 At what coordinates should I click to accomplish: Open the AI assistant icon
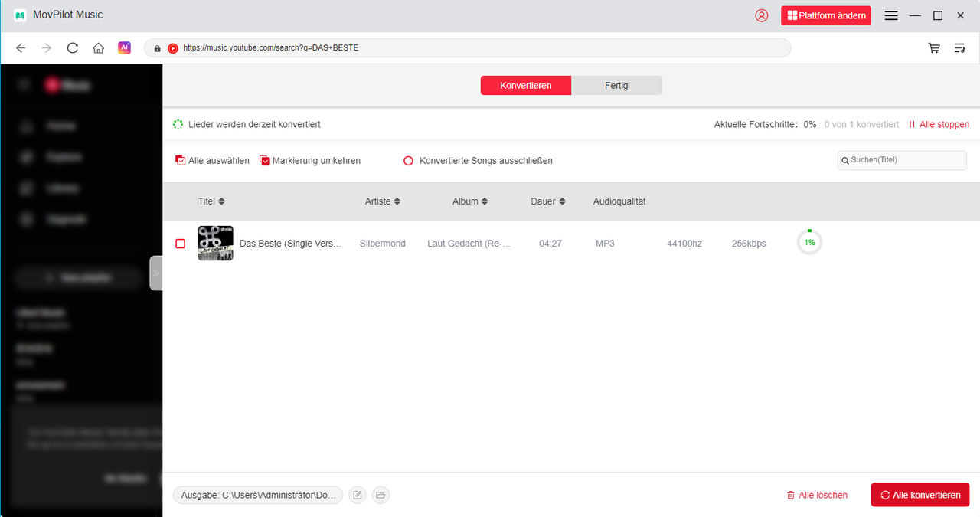click(124, 47)
